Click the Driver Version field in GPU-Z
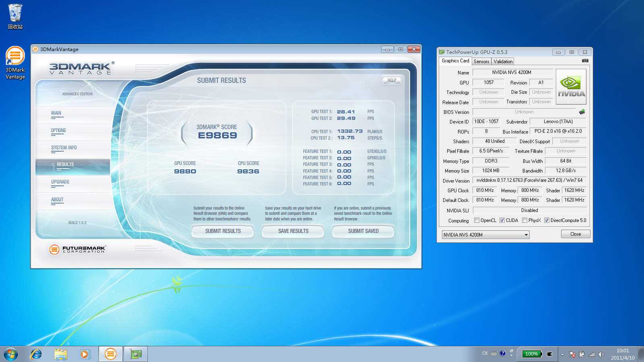The height and width of the screenshot is (362, 644). tap(529, 180)
